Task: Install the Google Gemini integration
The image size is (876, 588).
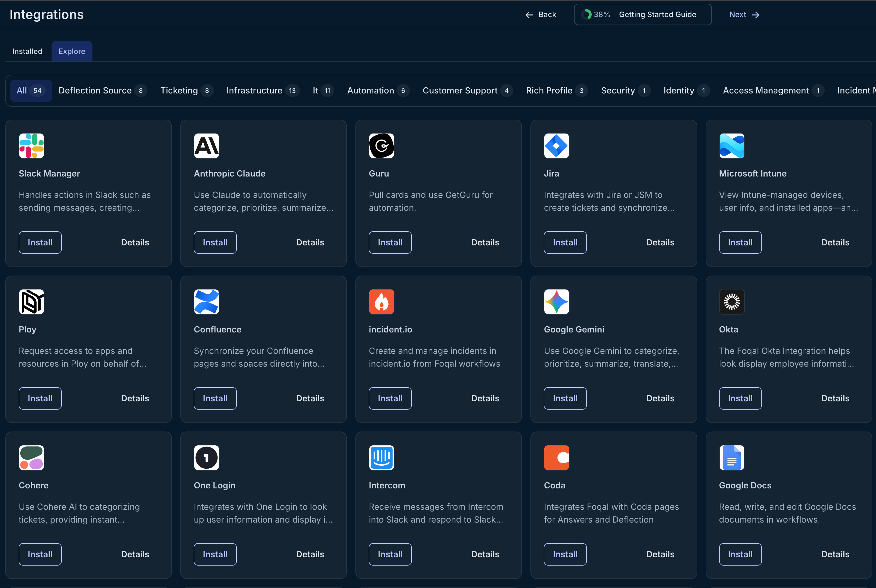Action: click(565, 399)
